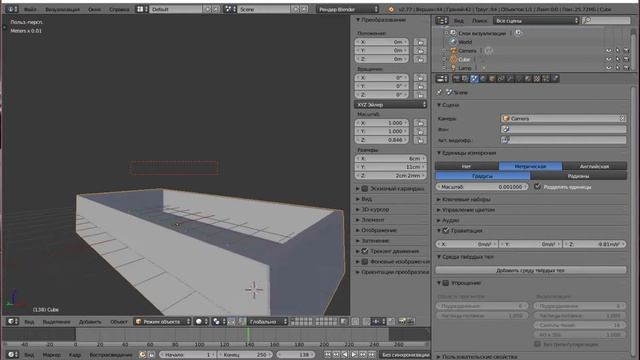Screen dimensions: 640x360
Task: Open the Камера Camera selector field
Action: point(563,118)
